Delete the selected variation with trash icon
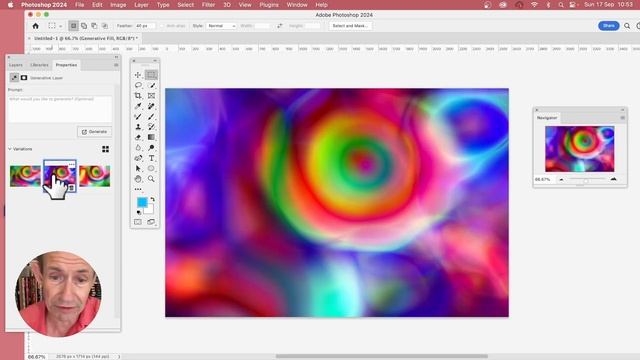Viewport: 640px width, 360px height. (71, 188)
